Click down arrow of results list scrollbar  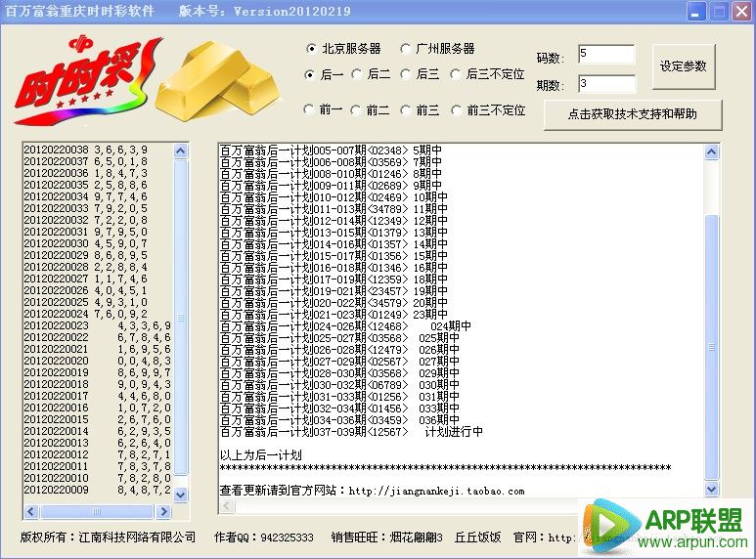[180, 494]
